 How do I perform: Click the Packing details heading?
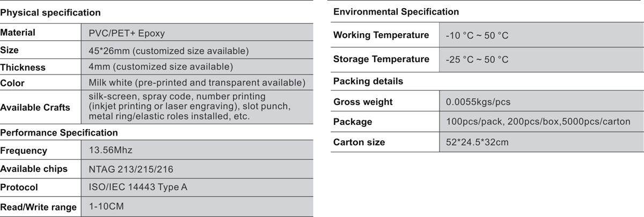[368, 81]
